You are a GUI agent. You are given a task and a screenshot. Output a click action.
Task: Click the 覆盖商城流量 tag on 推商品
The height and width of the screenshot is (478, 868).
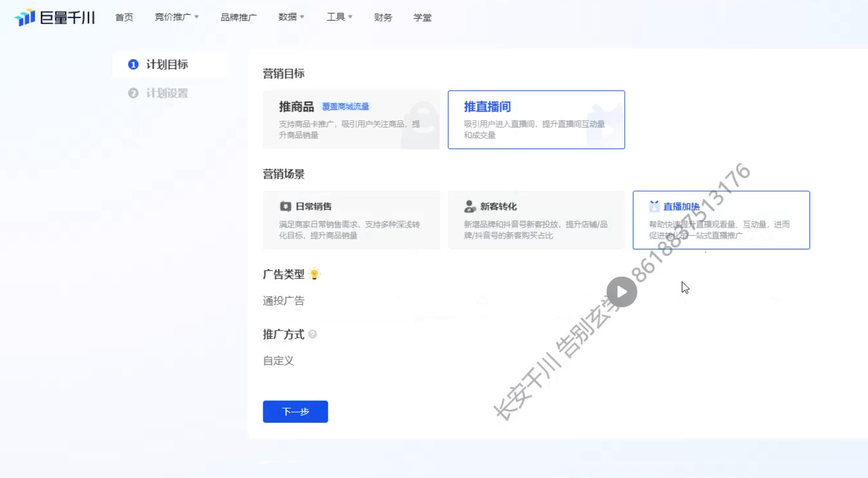click(x=345, y=107)
